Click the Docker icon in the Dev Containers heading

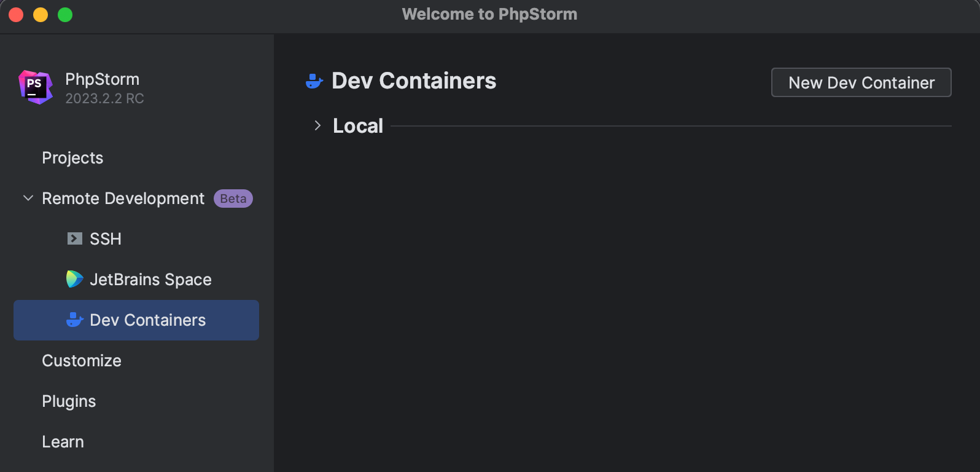[x=314, y=81]
